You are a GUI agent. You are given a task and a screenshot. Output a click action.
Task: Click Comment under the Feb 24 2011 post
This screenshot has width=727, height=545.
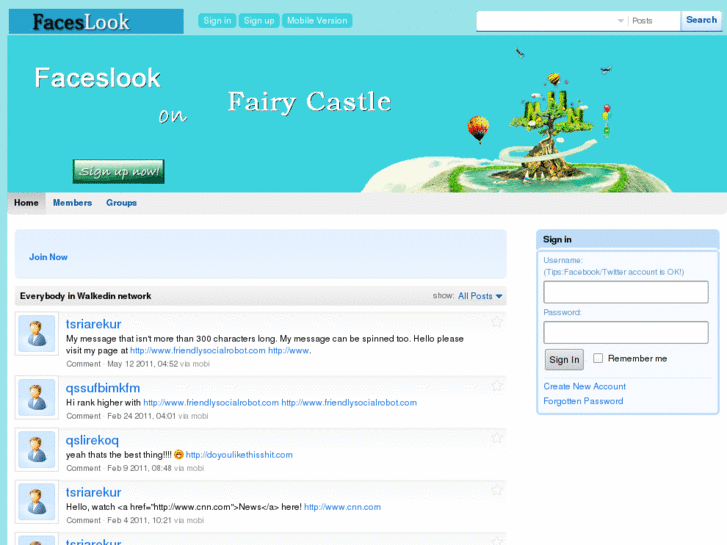83,416
